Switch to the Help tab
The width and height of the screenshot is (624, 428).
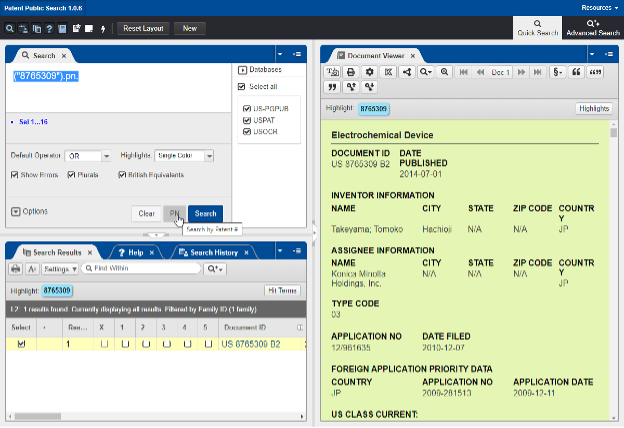click(x=136, y=252)
